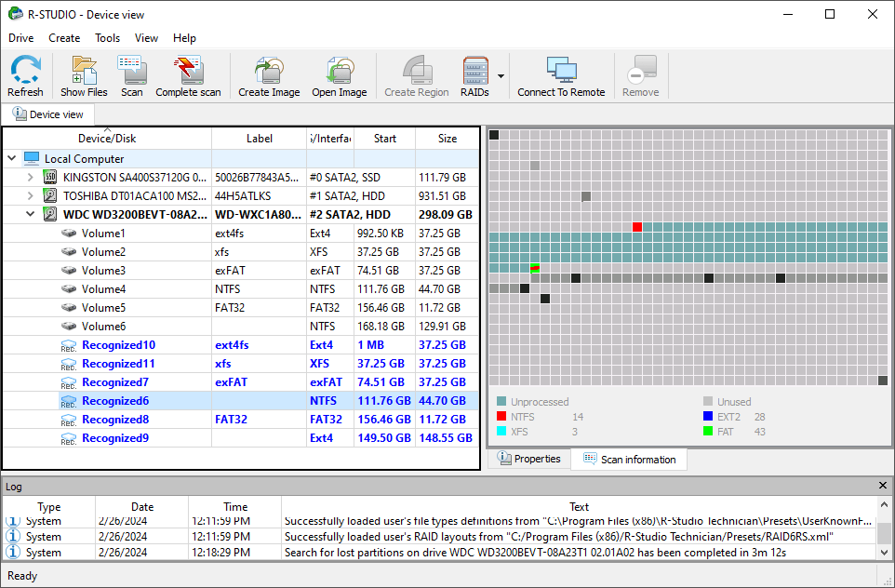Select the log entry about lost partitions search

coord(439,553)
